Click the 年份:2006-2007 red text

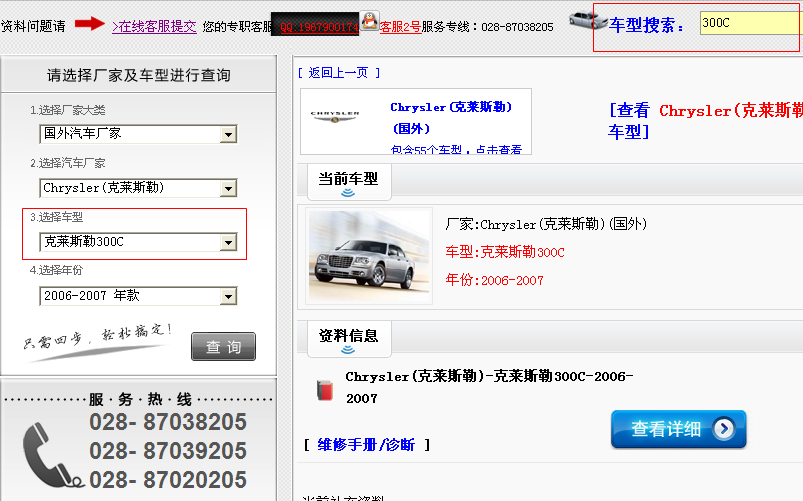pyautogui.click(x=494, y=280)
